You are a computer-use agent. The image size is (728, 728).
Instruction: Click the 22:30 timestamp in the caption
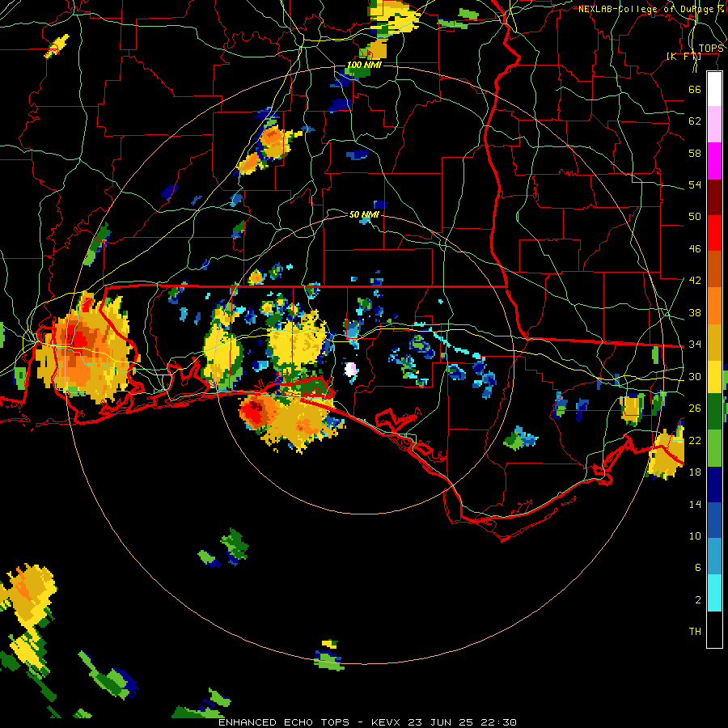click(499, 722)
